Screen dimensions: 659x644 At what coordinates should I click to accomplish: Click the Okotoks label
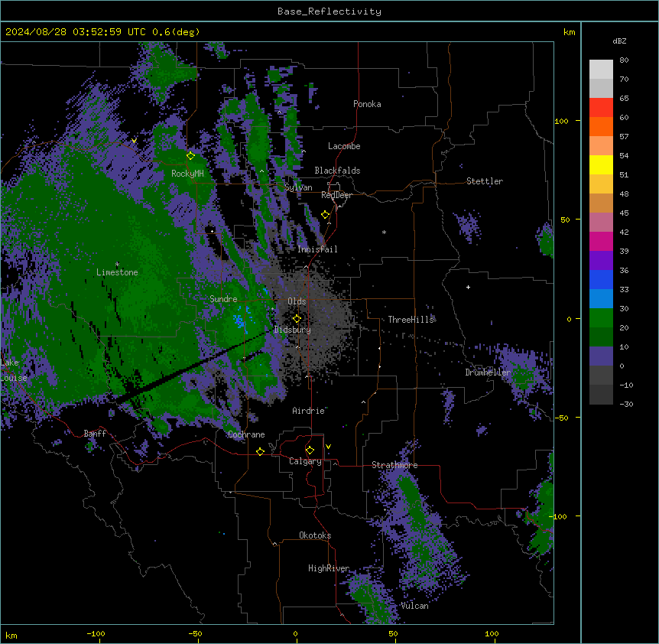[315, 535]
